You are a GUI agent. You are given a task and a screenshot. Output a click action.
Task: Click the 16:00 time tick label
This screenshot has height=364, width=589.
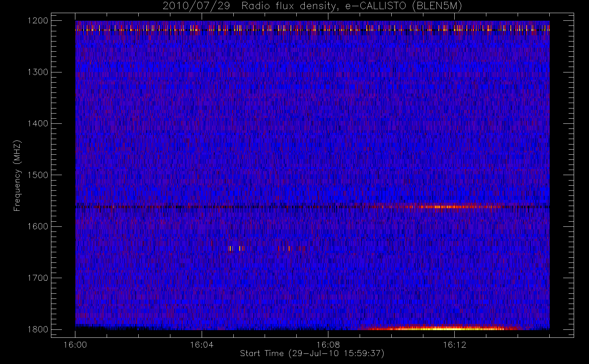tap(75, 345)
